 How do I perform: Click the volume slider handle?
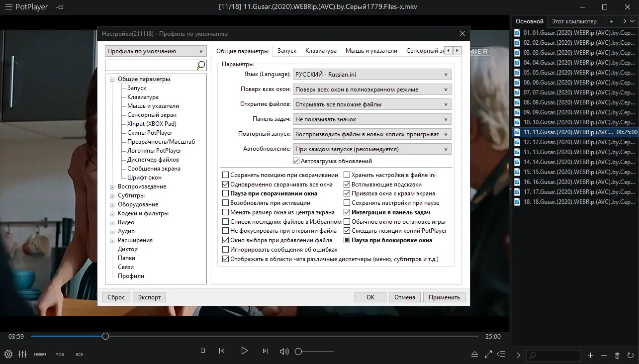(298, 352)
